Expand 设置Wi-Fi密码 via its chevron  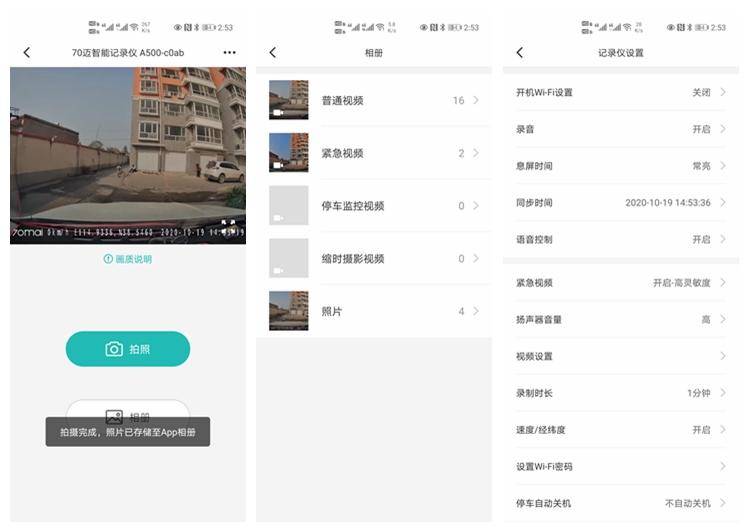[723, 467]
